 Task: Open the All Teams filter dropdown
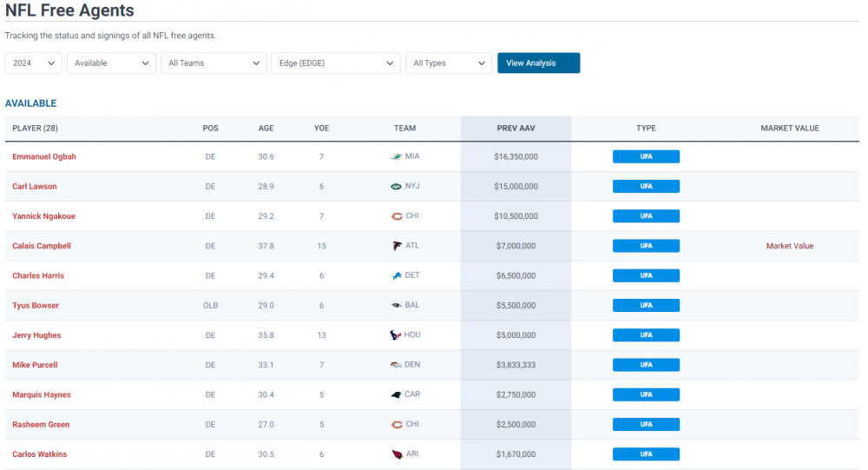tap(214, 63)
